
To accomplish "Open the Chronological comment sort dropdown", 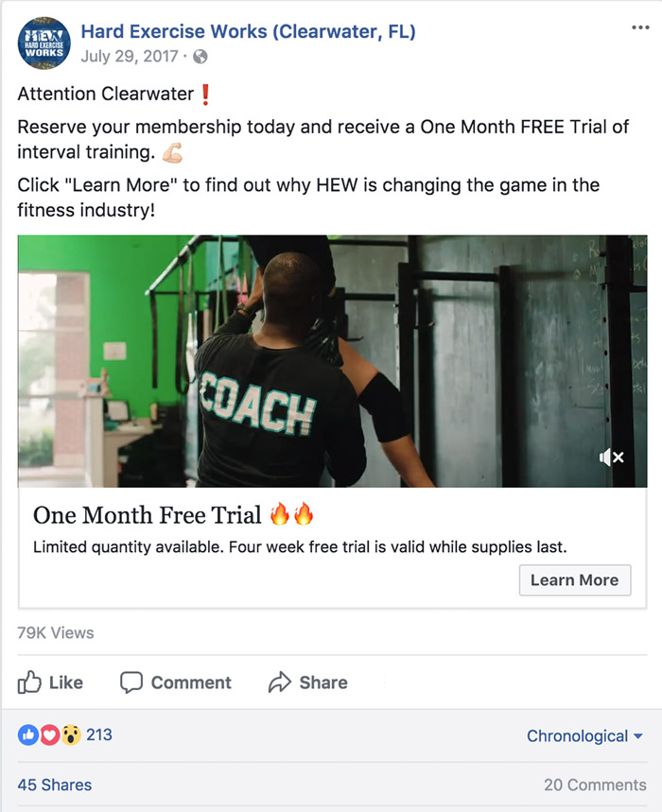I will tap(584, 735).
